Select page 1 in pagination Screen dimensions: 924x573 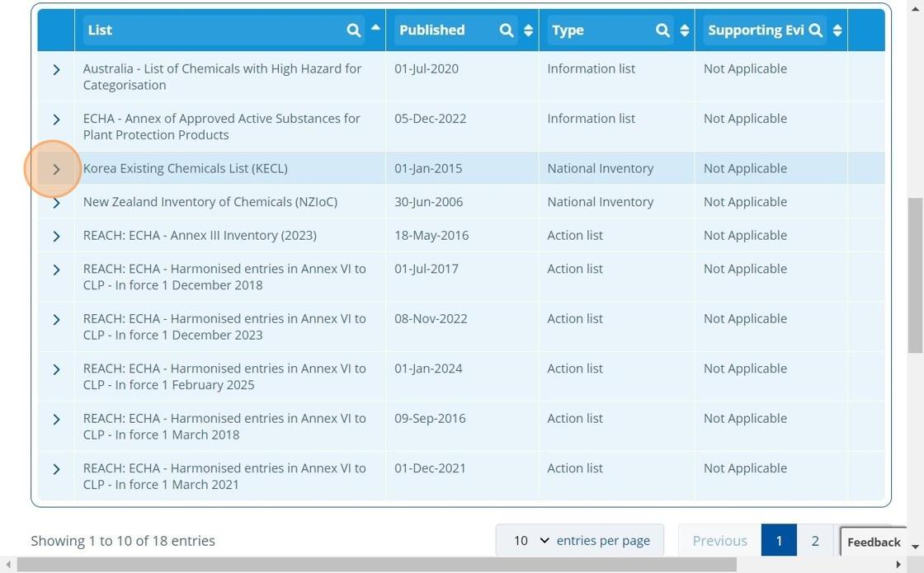[x=779, y=541]
